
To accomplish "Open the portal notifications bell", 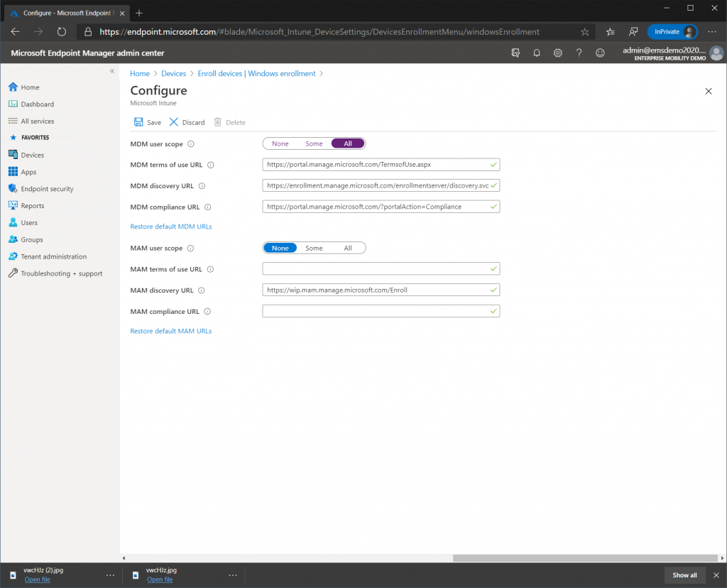I will (x=537, y=53).
